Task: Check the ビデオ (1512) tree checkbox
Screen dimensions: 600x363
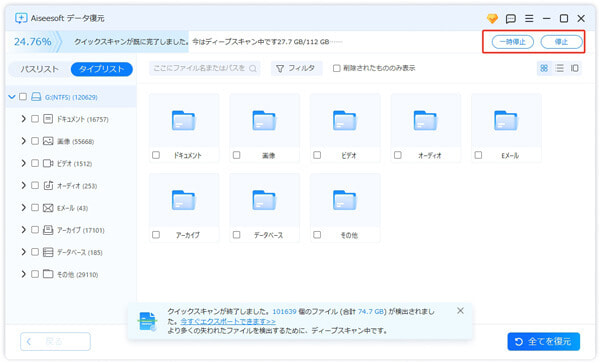Action: (35, 163)
